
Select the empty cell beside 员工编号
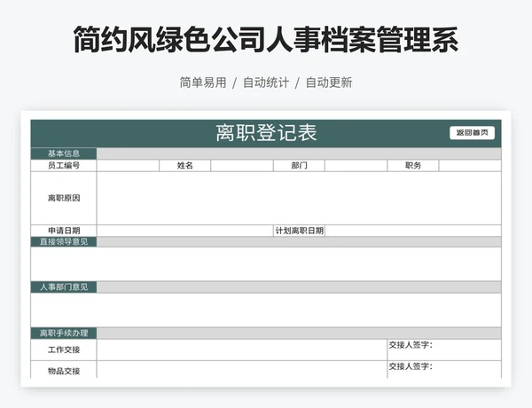tap(128, 165)
